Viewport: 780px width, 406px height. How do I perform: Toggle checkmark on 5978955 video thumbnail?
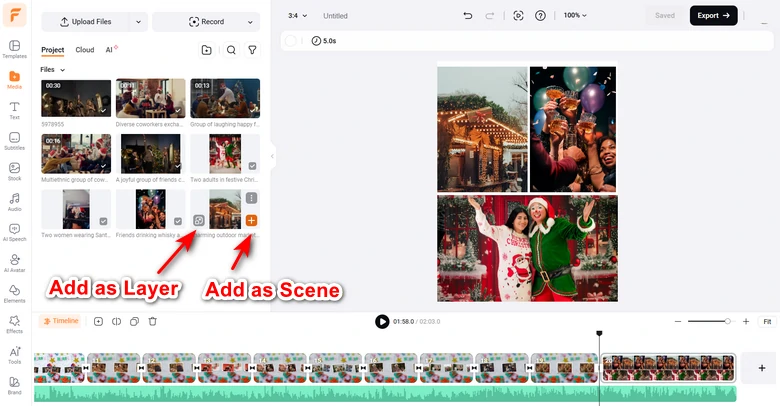[x=103, y=110]
